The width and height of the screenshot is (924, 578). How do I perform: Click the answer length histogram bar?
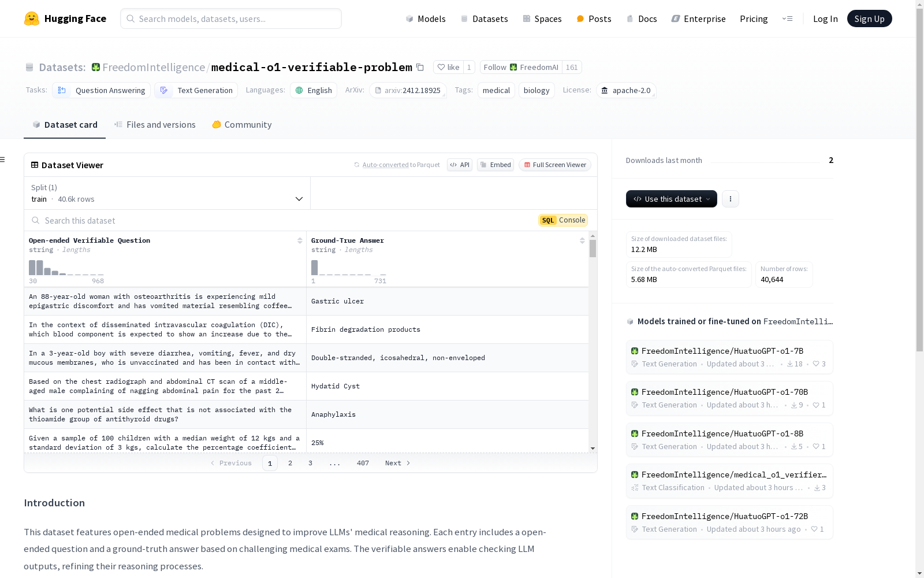[314, 268]
